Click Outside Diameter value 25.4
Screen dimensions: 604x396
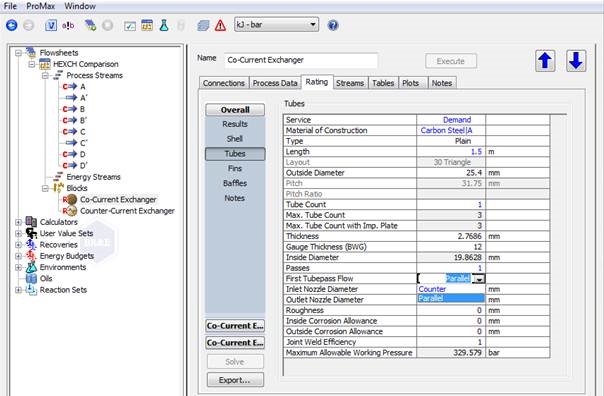pyautogui.click(x=451, y=173)
